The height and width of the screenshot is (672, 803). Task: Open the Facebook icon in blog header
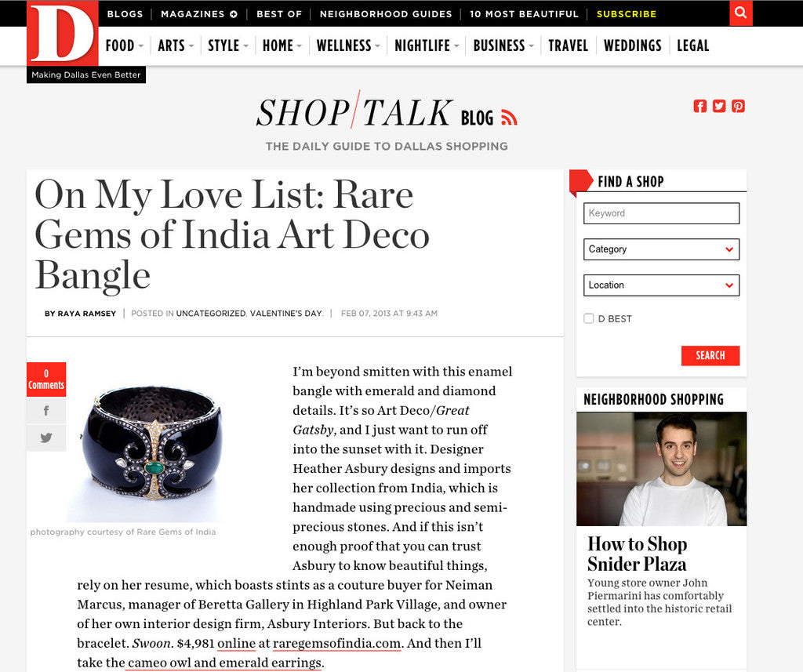700,106
